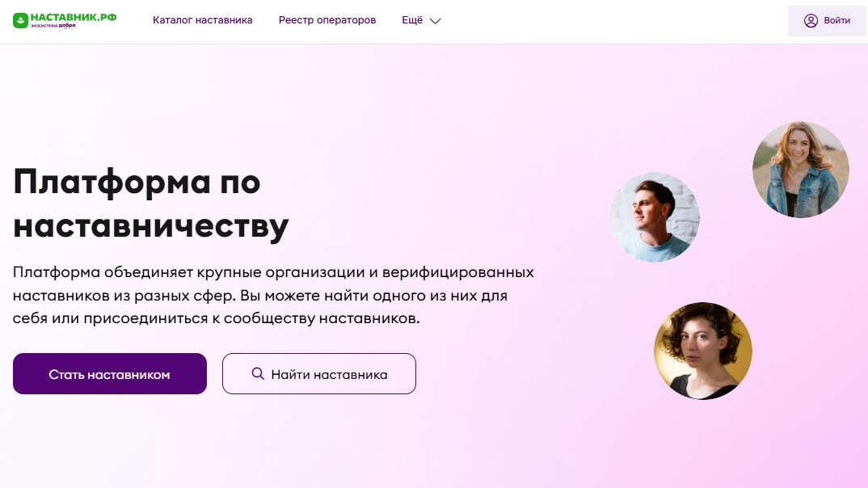Click the magnifier search icon
The image size is (868, 488).
258,373
